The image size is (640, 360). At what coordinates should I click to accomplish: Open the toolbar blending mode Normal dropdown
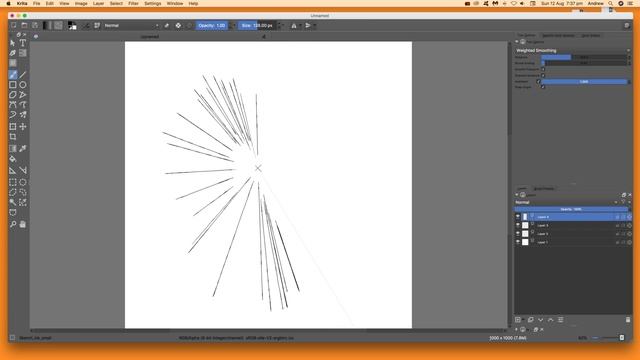[x=131, y=25]
